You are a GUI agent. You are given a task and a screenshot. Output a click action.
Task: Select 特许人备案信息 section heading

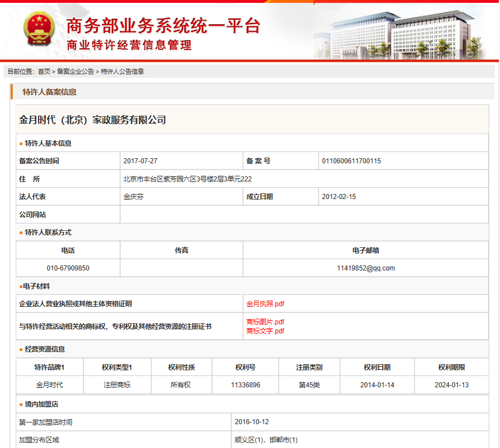(49, 92)
